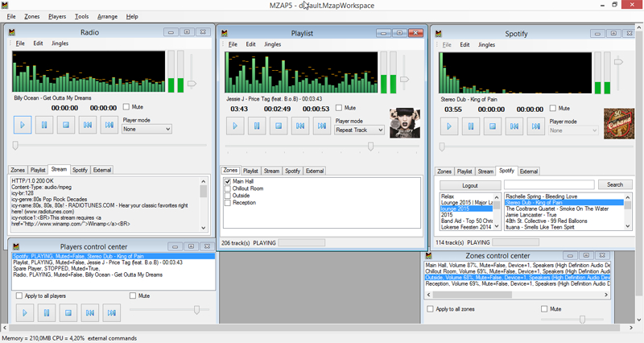Viewport: 644px width, 343px height.
Task: Click Play in Players control center
Action: (x=23, y=312)
